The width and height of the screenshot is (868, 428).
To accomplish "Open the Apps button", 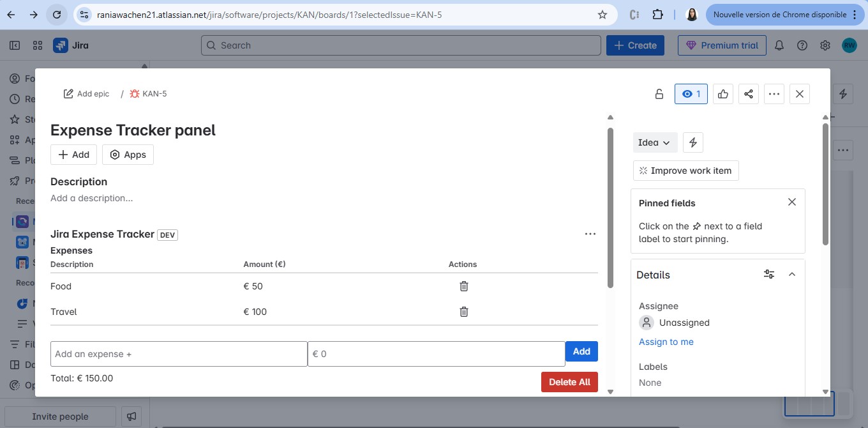I will coord(128,155).
